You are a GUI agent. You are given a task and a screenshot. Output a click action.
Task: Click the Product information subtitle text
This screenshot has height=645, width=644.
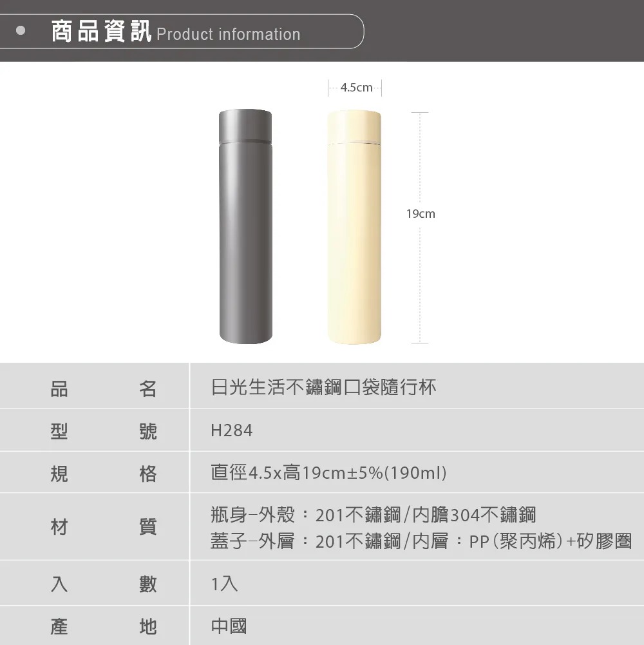[228, 34]
